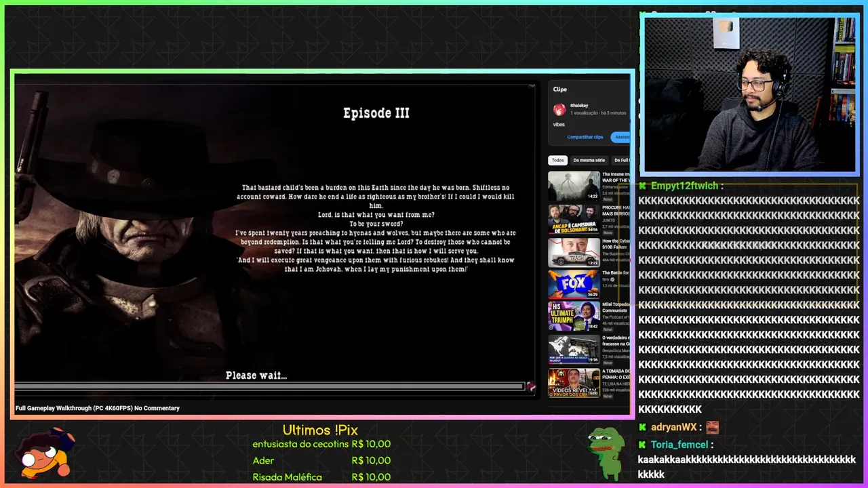The width and height of the screenshot is (868, 488).
Task: Open the gun thumbnail video lasting 19:36
Action: click(x=574, y=350)
